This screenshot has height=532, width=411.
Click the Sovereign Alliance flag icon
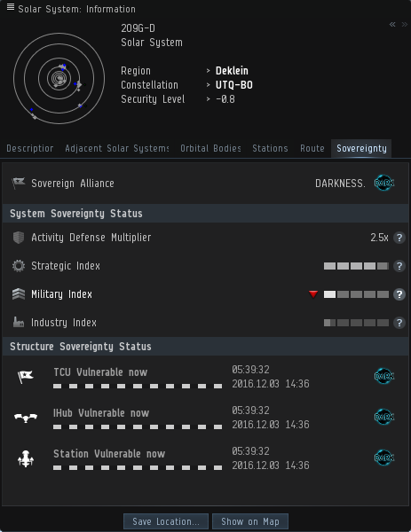[x=19, y=184]
